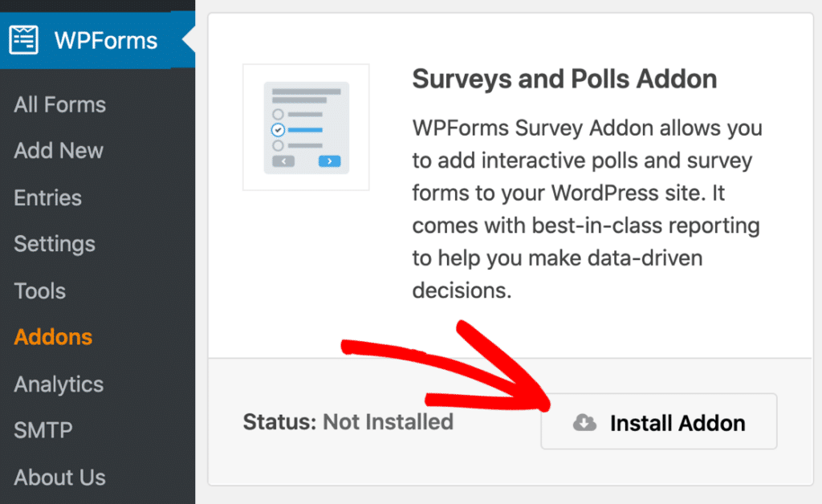Visit the About Us page
Viewport: 822px width, 504px height.
[x=59, y=477]
